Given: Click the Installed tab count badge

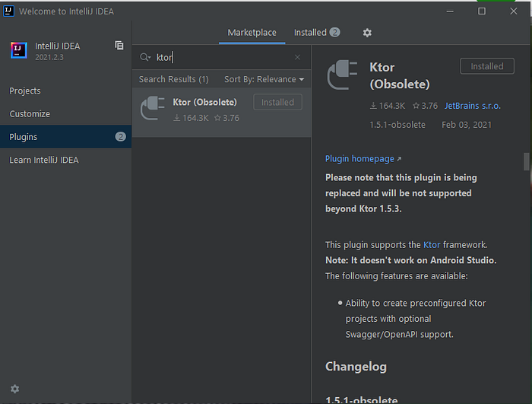Looking at the screenshot, I should 334,32.
